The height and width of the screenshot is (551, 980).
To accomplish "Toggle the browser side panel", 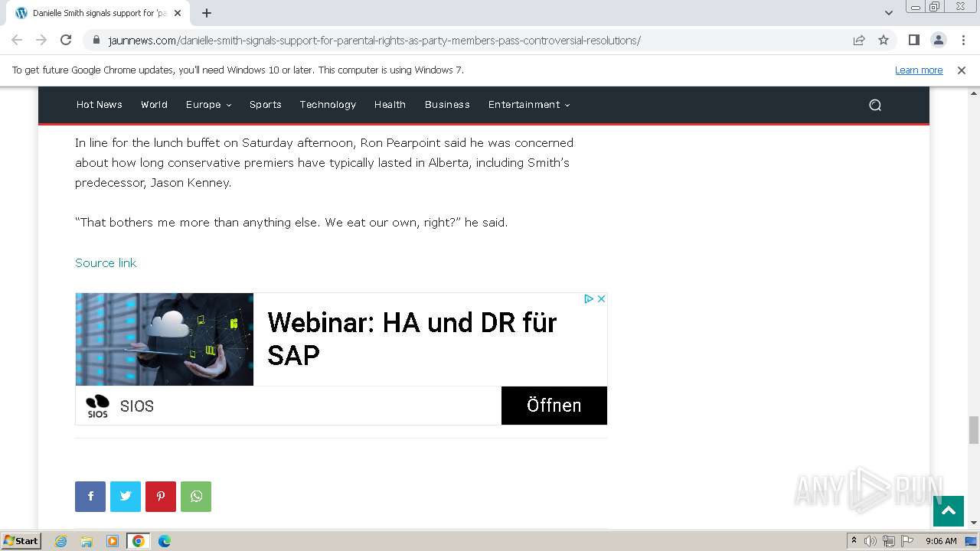I will (x=913, y=40).
